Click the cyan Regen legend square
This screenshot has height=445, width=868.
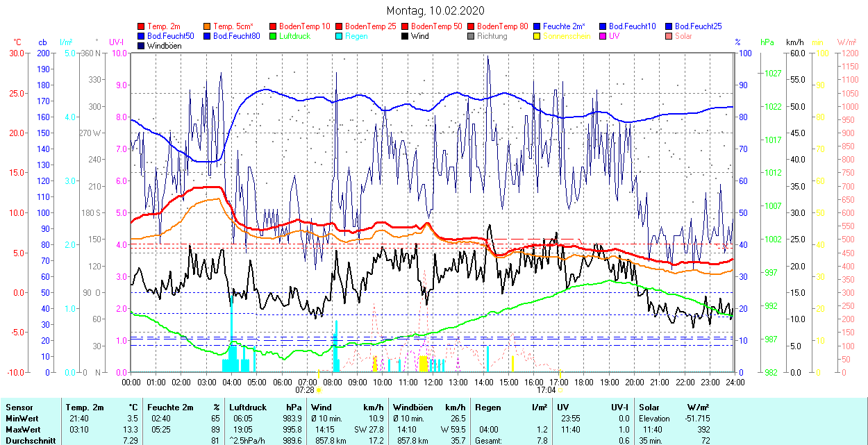click(340, 36)
